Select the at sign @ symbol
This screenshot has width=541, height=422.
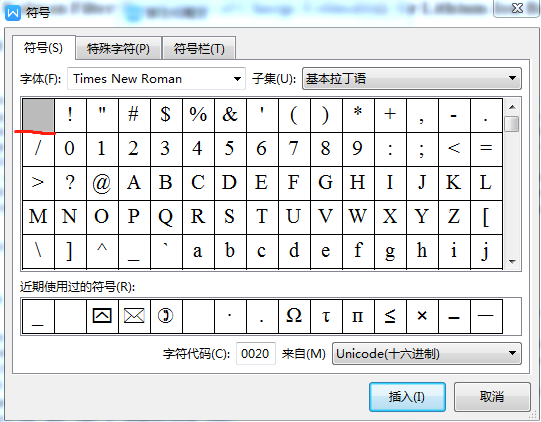coord(102,183)
